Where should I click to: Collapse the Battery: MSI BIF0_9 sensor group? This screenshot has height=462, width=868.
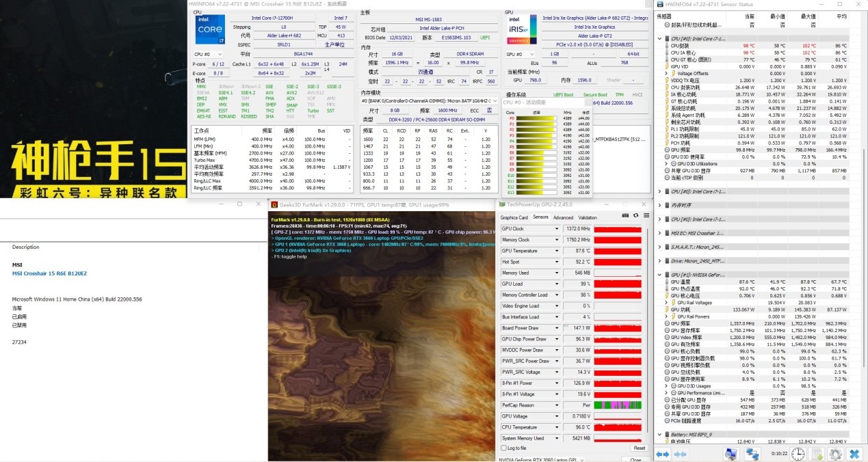[x=660, y=434]
